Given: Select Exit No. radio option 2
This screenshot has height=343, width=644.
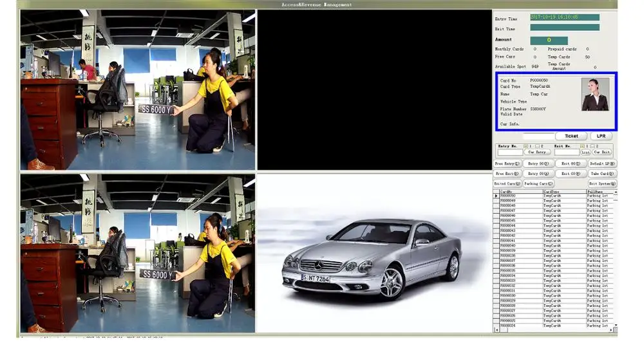Looking at the screenshot, I should (592, 146).
